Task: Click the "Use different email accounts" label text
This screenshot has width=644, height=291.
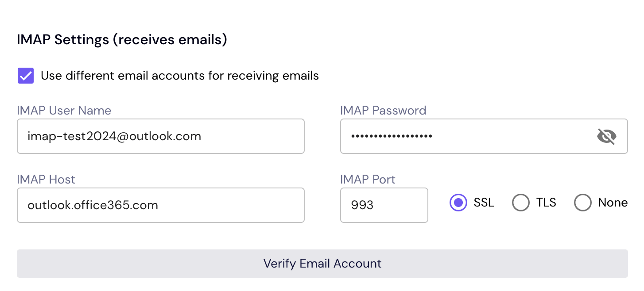Action: [179, 76]
